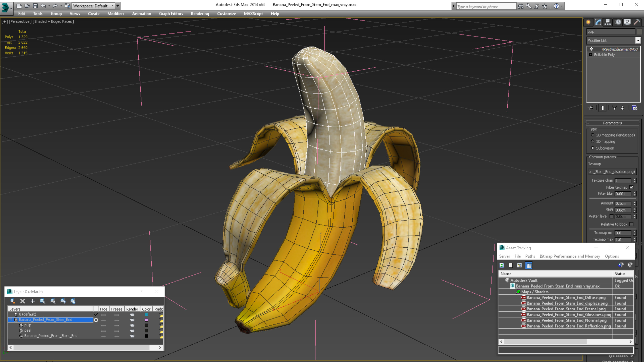Select Subdivision radio button
This screenshot has height=362, width=644.
pos(592,148)
